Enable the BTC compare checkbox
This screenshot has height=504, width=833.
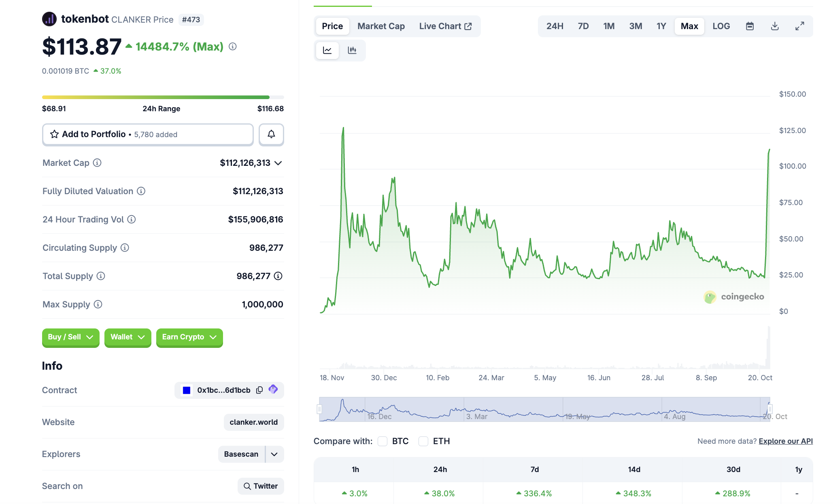[382, 441]
